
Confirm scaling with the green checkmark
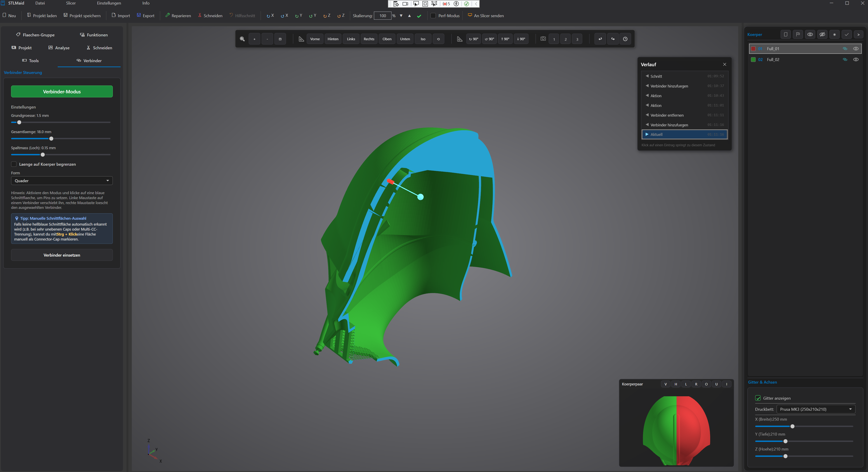[419, 16]
